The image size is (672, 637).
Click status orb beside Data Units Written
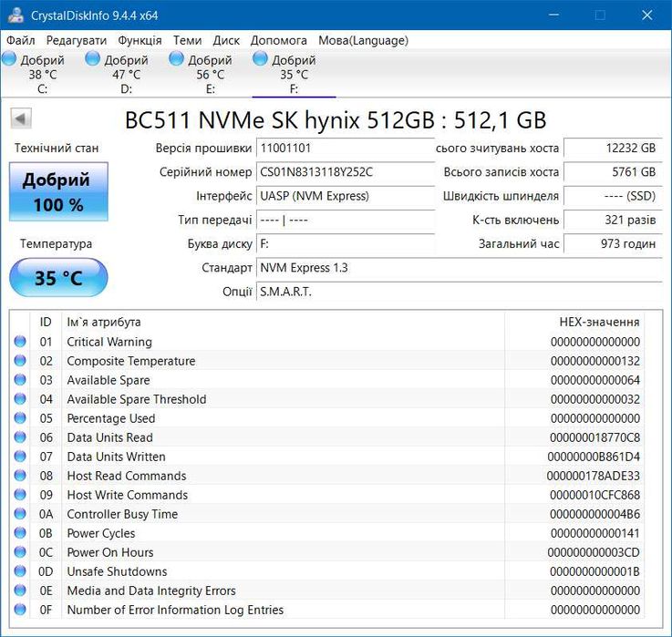pyautogui.click(x=20, y=457)
